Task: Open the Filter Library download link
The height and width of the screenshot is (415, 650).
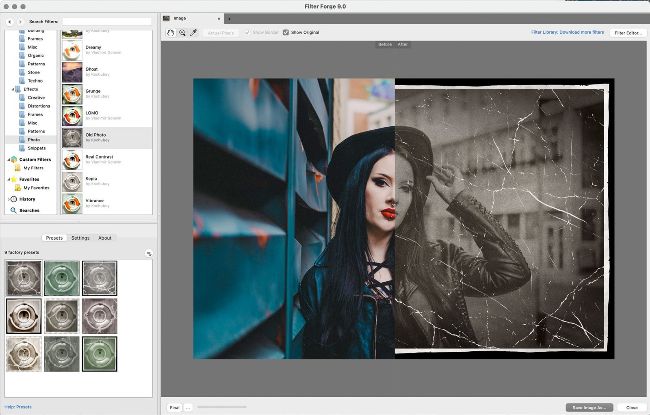Action: tap(567, 33)
